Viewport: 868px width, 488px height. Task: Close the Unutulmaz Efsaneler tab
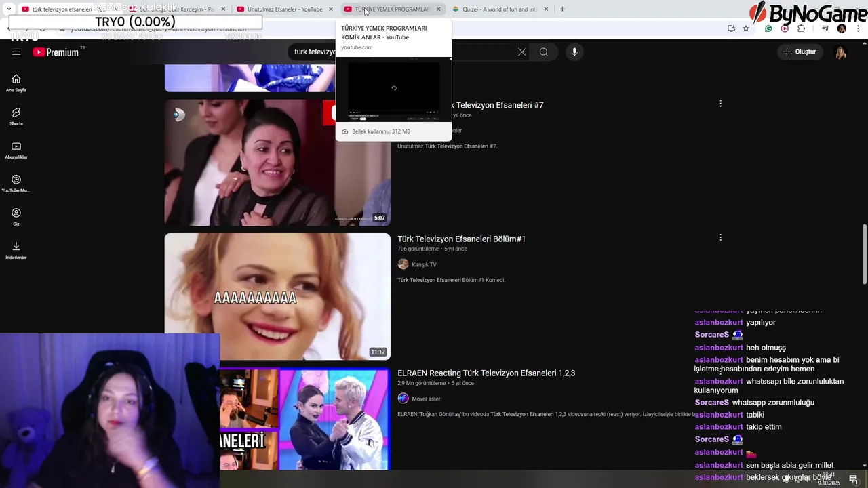coord(331,9)
